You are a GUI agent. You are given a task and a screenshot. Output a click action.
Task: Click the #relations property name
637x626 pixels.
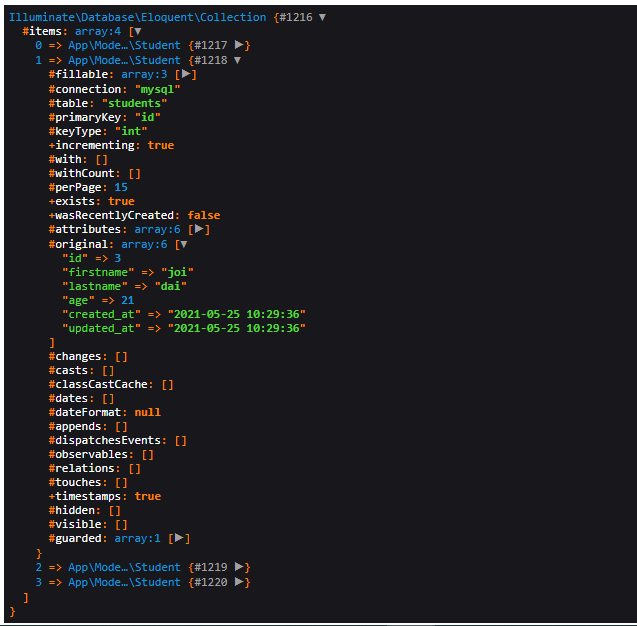pyautogui.click(x=82, y=468)
